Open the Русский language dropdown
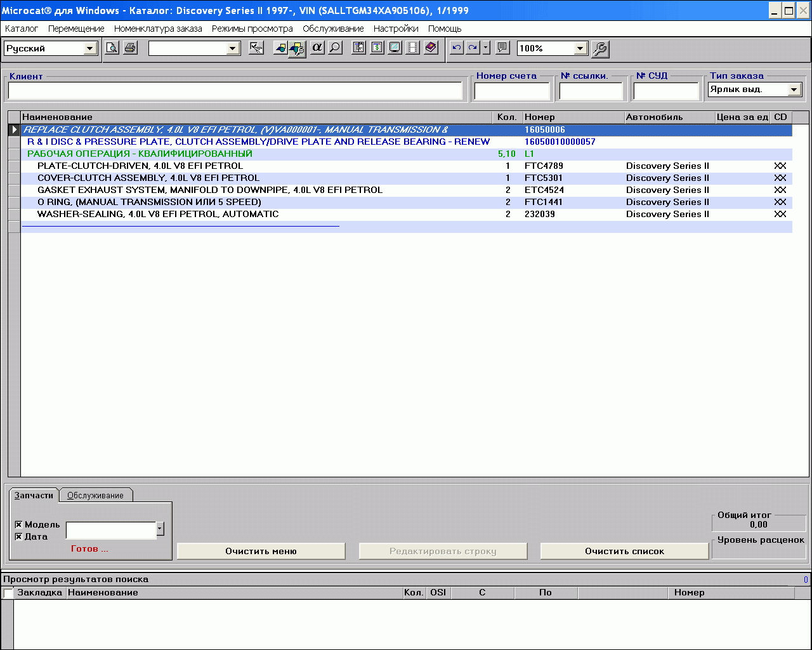Image resolution: width=812 pixels, height=650 pixels. click(x=89, y=49)
